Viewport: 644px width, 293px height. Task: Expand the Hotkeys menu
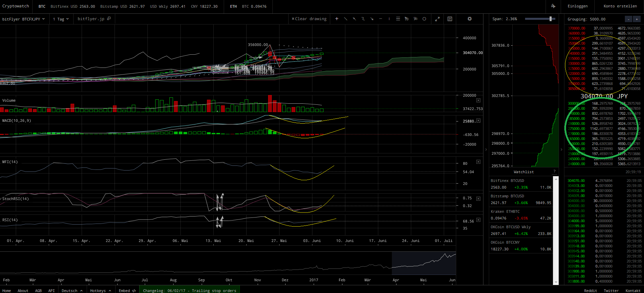pyautogui.click(x=100, y=291)
